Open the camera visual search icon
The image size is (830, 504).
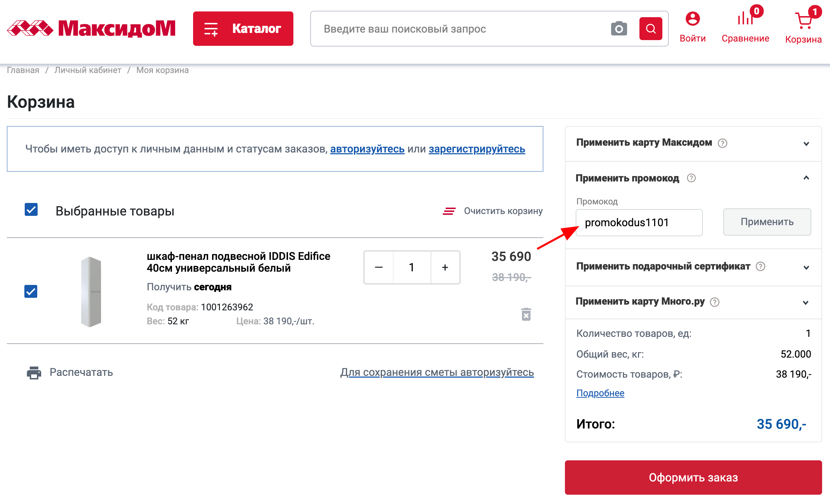pos(619,29)
